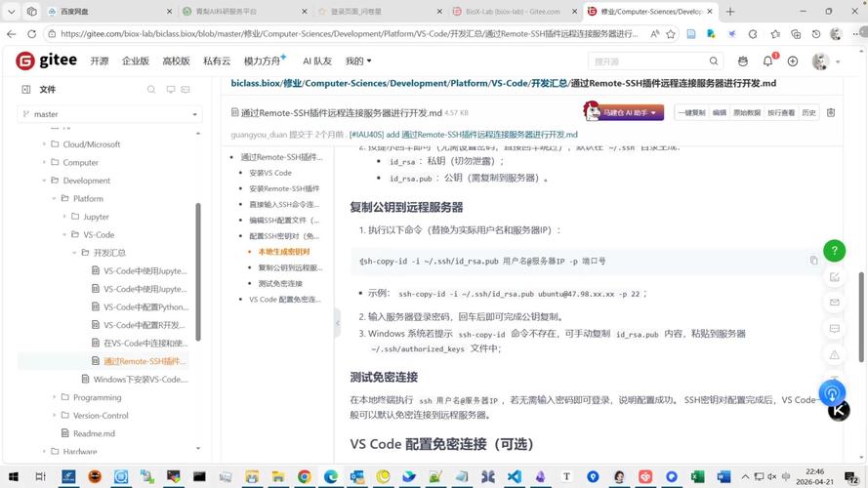Screen dimensions: 868x488
Task: Click the browser address bar
Action: click(x=349, y=34)
